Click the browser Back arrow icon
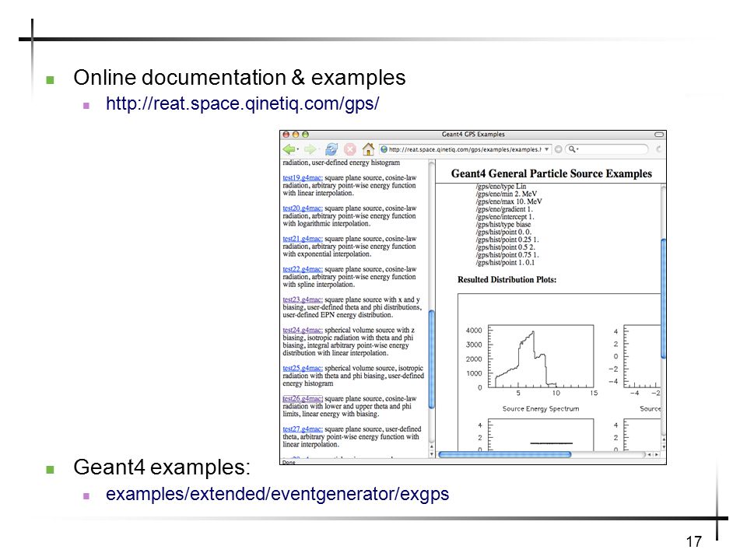 click(x=289, y=149)
